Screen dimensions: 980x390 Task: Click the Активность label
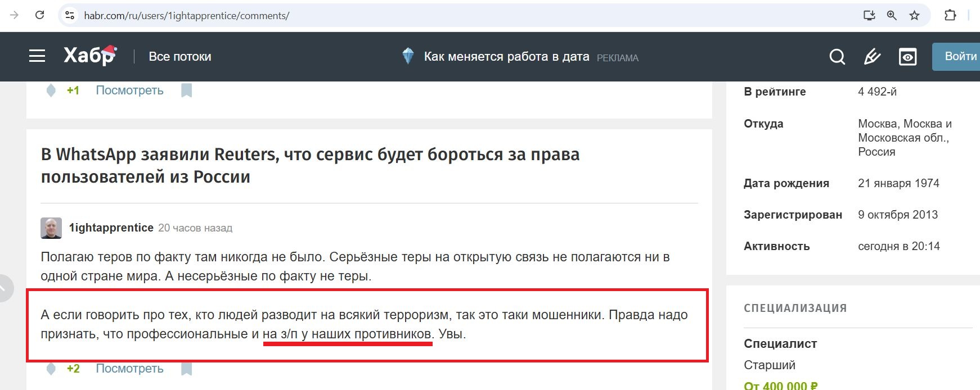(x=776, y=246)
